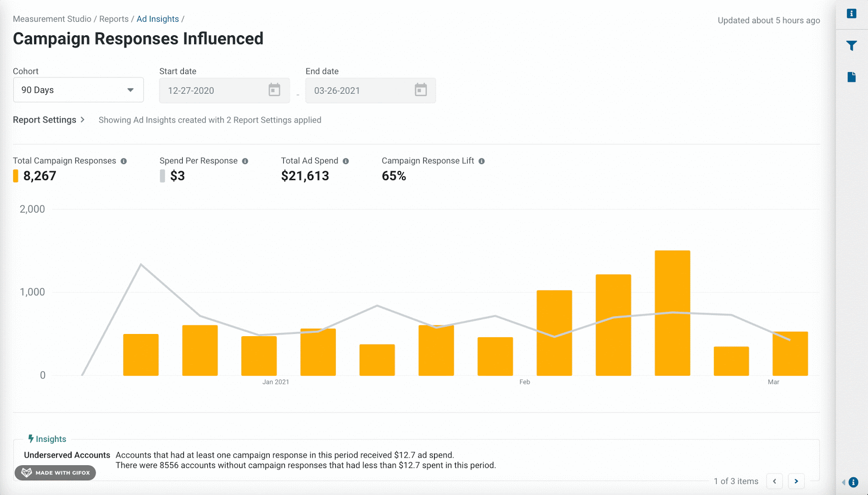Show info for Campaign Response Lift
The height and width of the screenshot is (495, 868).
(482, 161)
